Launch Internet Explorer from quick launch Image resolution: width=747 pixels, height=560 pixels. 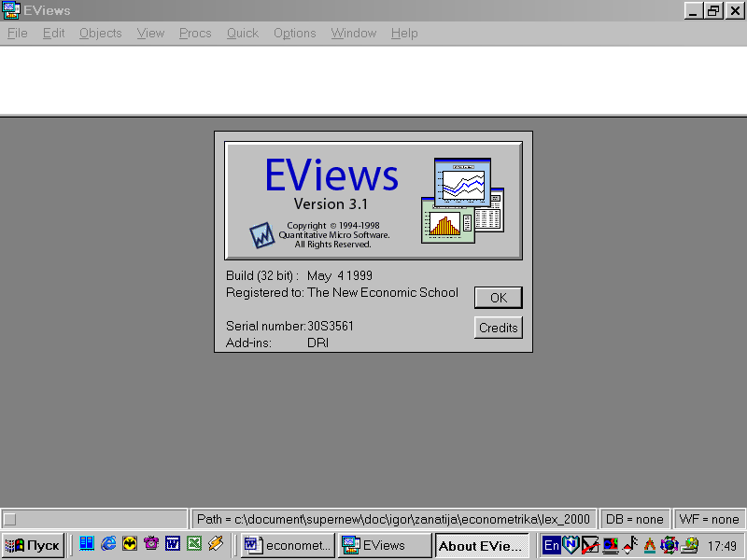point(108,544)
